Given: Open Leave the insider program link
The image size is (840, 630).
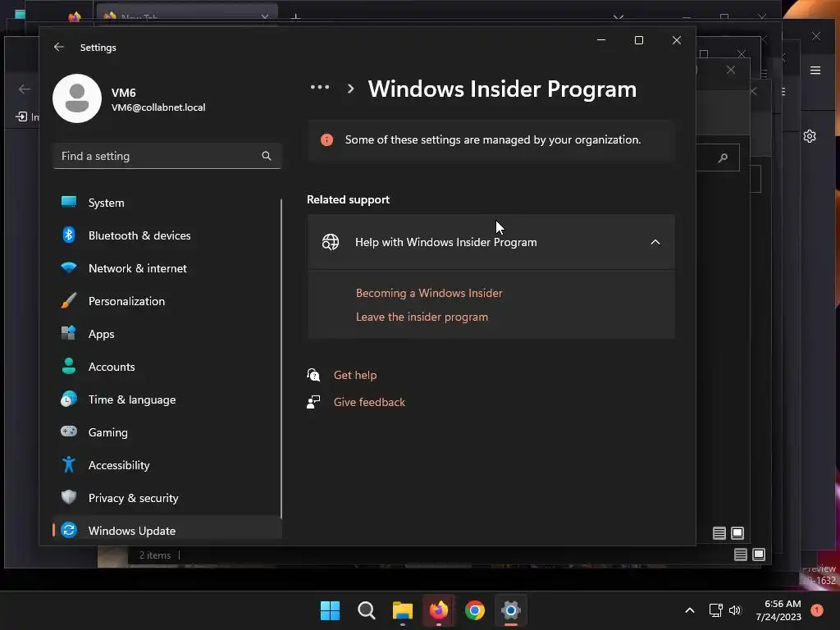Looking at the screenshot, I should tap(422, 317).
